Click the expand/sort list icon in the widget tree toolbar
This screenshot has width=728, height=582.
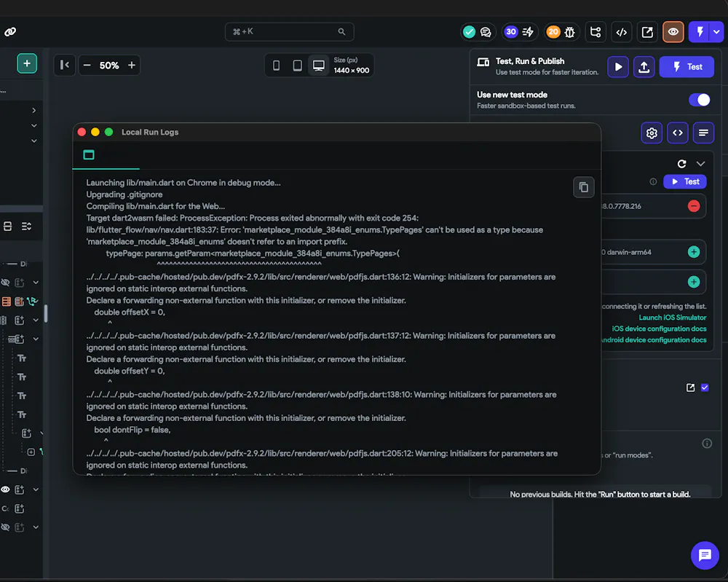(x=26, y=227)
